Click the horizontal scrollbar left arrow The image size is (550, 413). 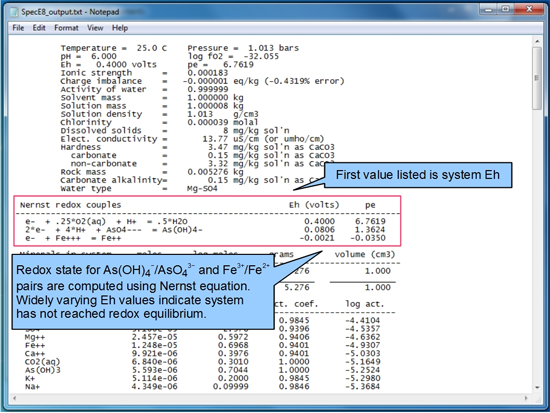coord(14,398)
